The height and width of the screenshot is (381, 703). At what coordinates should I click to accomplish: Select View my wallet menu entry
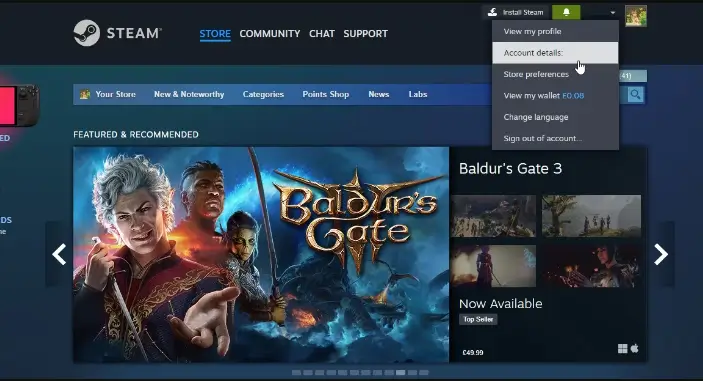pyautogui.click(x=555, y=95)
